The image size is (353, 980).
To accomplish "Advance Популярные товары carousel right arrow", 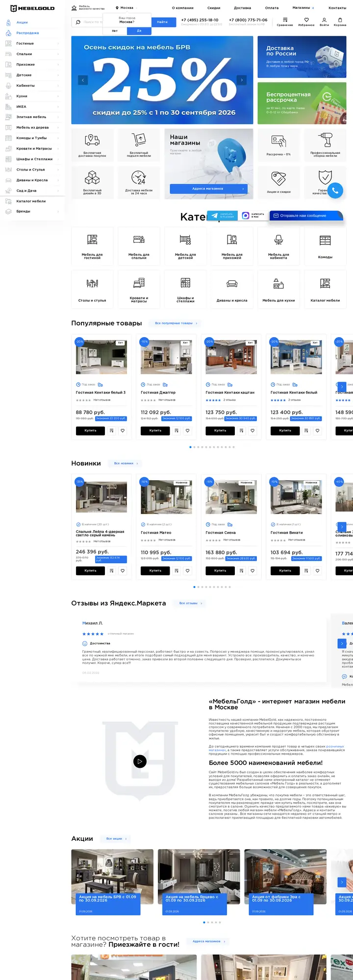I will pos(342,387).
